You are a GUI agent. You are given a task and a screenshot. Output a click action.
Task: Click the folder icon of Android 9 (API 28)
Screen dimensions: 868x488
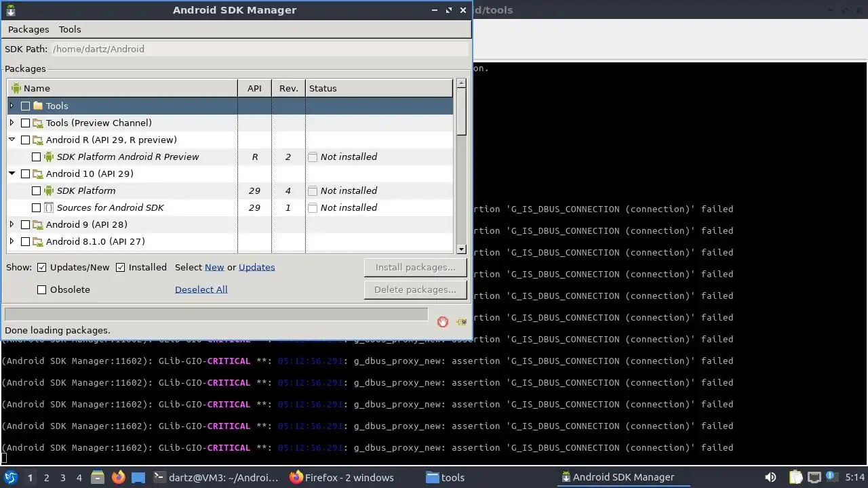click(38, 224)
